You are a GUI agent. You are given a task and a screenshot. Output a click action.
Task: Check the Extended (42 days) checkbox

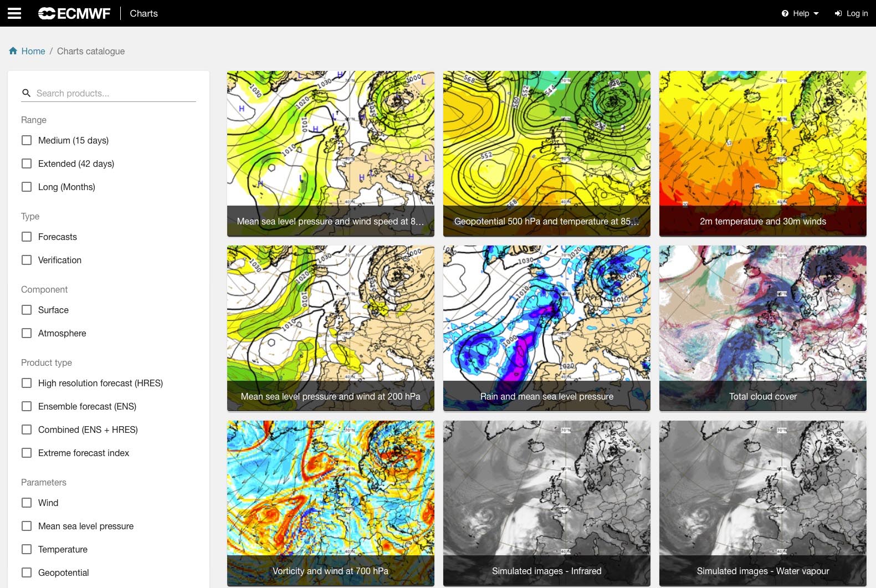[27, 163]
